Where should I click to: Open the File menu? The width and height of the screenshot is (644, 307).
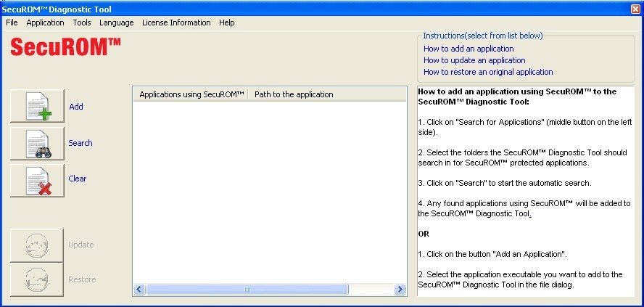point(12,22)
